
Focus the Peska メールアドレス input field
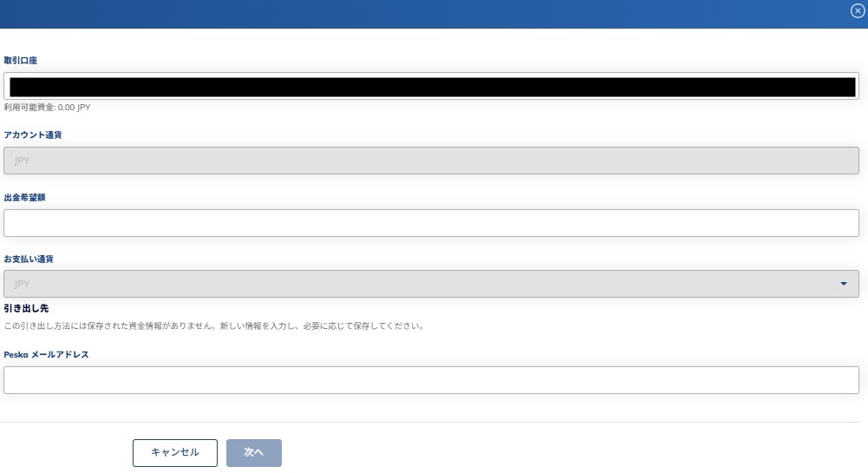[431, 380]
